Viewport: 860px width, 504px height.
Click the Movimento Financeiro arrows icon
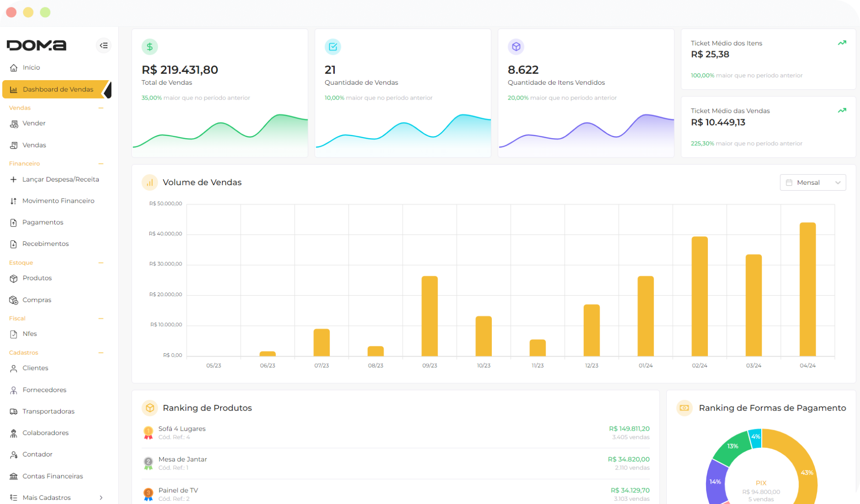click(14, 201)
